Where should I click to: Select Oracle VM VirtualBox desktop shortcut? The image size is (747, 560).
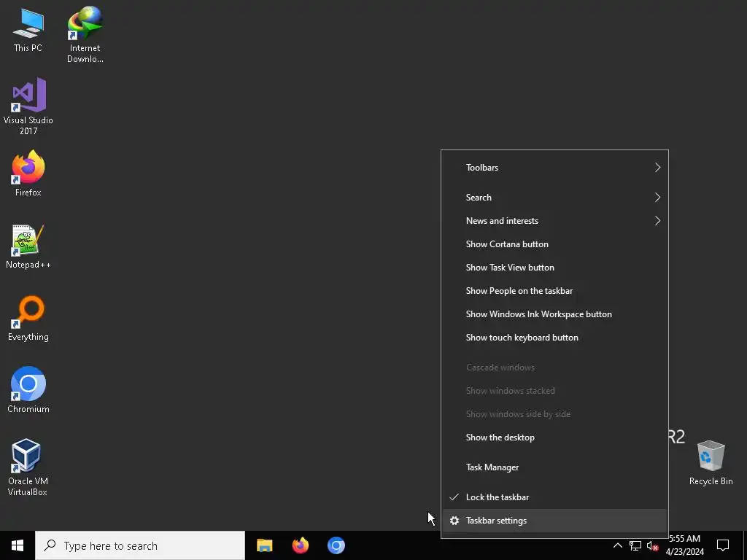[x=28, y=467]
